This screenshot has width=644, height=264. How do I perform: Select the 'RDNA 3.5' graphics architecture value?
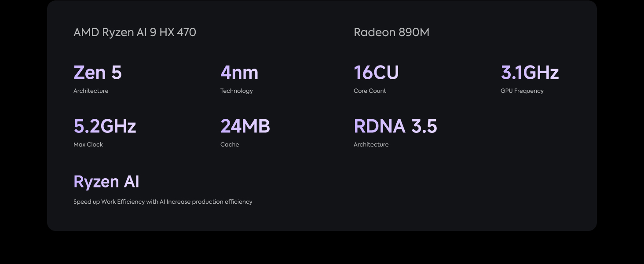coord(395,126)
